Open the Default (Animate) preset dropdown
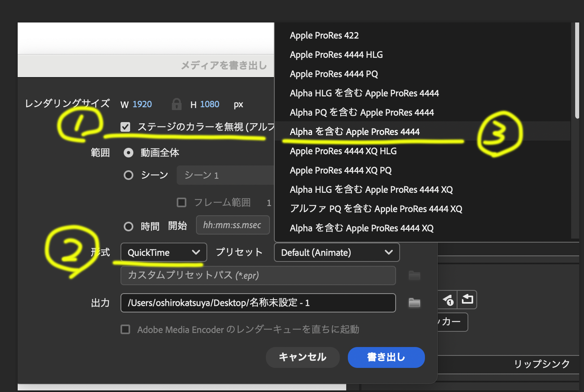The height and width of the screenshot is (392, 584). [x=337, y=252]
